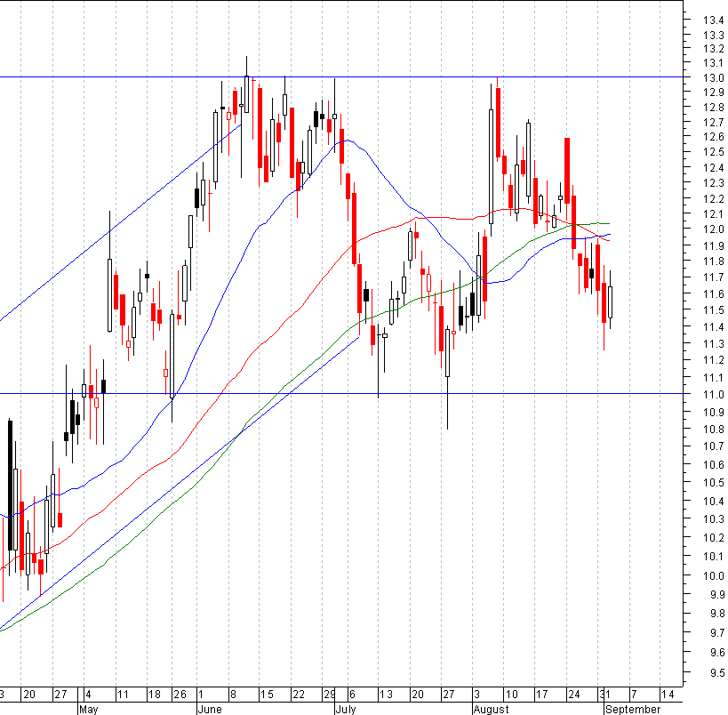The width and height of the screenshot is (728, 715).
Task: Click date label 1 above June
Action: pyautogui.click(x=201, y=695)
